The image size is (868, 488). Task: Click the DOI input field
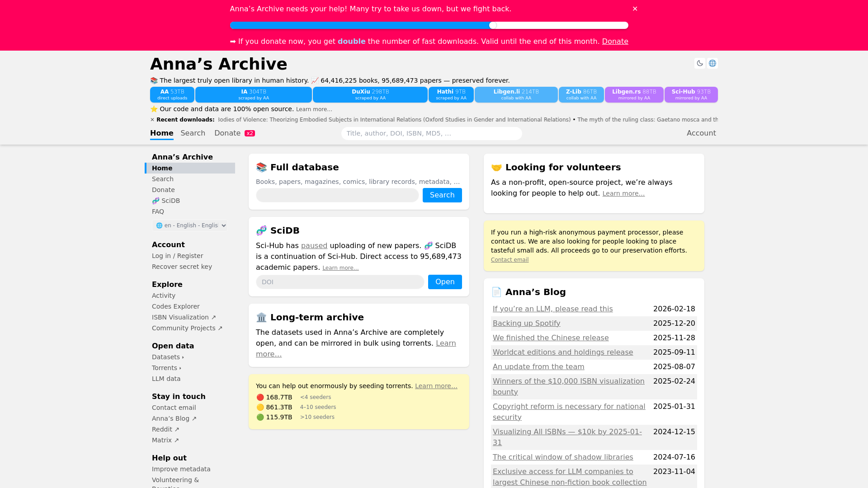340,282
